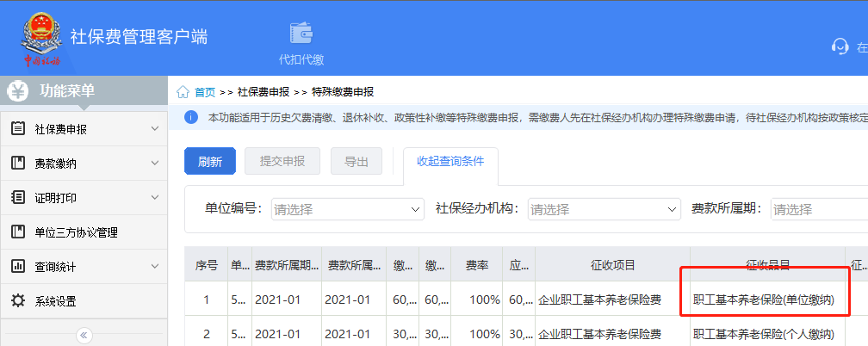Click the 证明打印 document icon
The height and width of the screenshot is (346, 868).
tap(17, 198)
